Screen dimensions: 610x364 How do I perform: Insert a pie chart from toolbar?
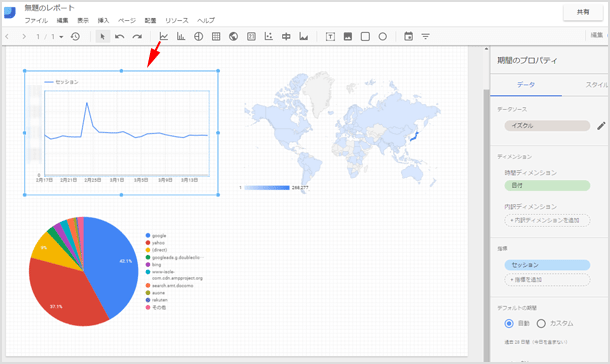click(198, 37)
